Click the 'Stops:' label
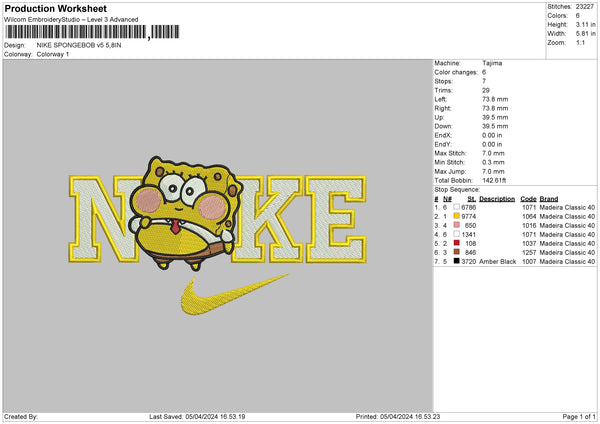600x424 pixels. [x=443, y=81]
